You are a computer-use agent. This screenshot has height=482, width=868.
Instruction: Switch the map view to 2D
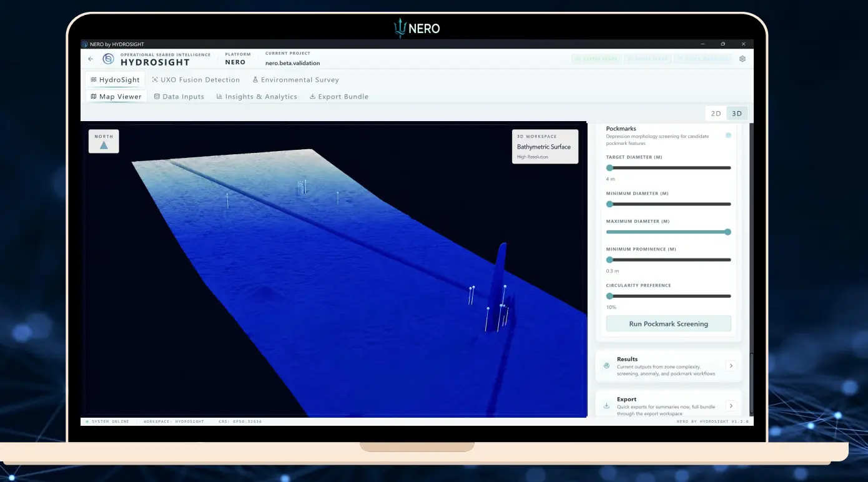716,114
